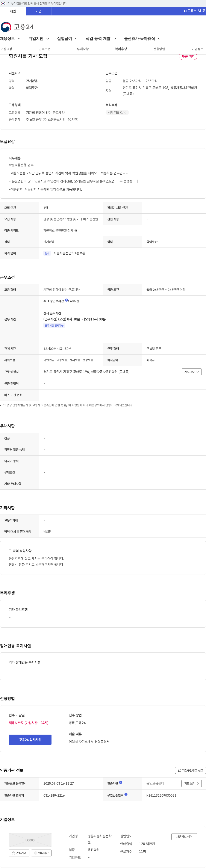Image resolution: width=206 pixels, height=868 pixels.
Task: Switch to the 개인 tab
Action: pos(13,11)
